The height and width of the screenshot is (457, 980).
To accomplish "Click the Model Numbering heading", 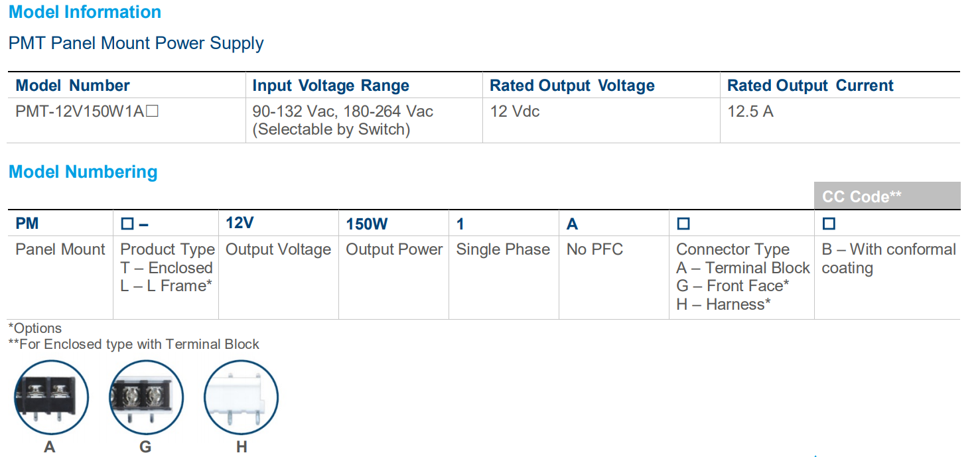I will [x=83, y=172].
